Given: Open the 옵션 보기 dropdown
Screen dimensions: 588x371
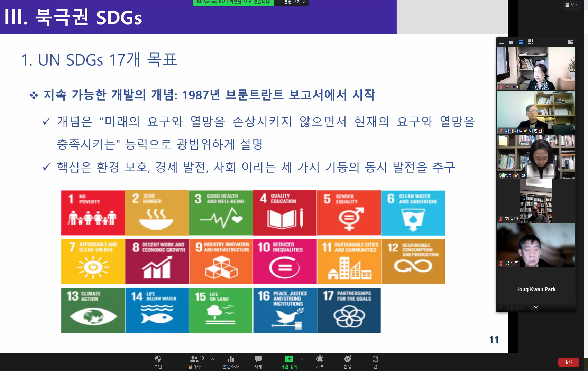Looking at the screenshot, I should (x=294, y=2).
